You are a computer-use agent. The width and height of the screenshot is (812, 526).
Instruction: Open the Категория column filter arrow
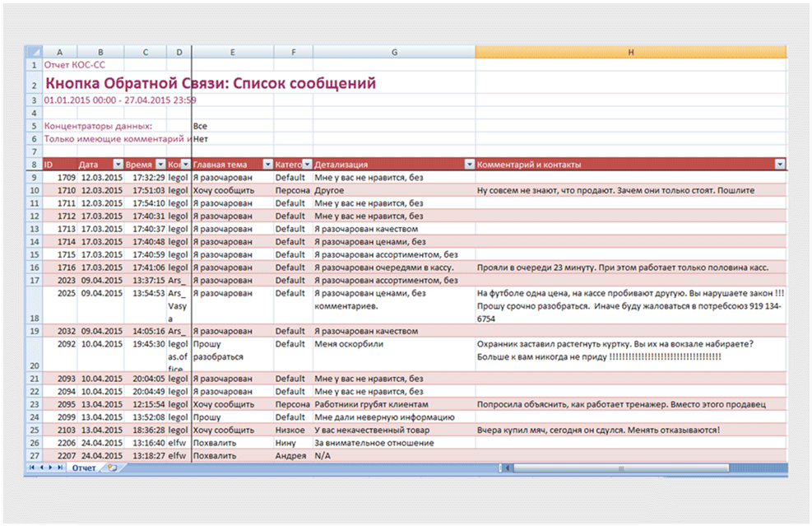[307, 165]
